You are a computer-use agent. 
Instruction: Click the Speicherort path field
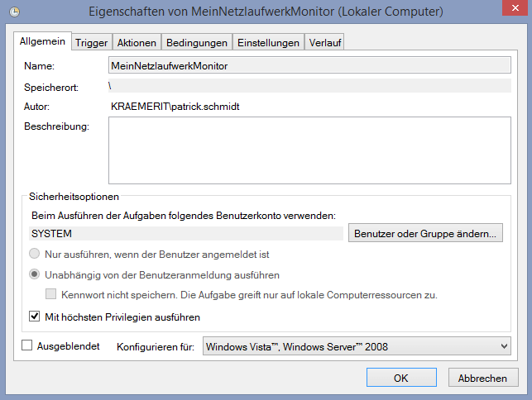click(309, 86)
